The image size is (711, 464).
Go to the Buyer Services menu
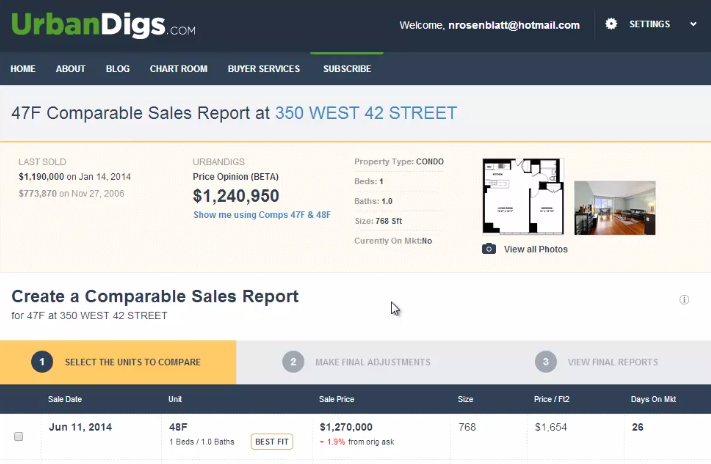(x=264, y=69)
